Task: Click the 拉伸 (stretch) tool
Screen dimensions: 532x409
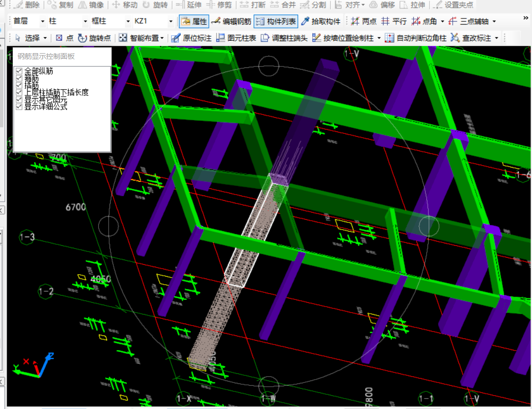Action: tap(412, 5)
